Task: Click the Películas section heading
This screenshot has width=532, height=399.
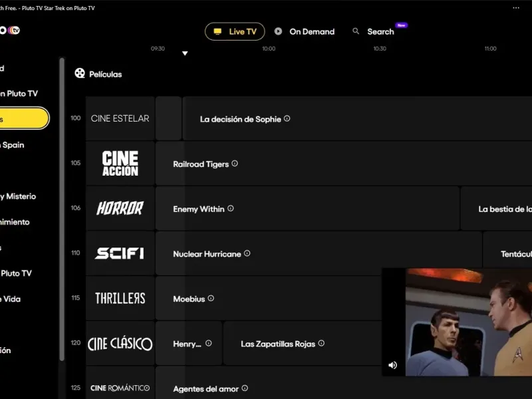Action: click(x=106, y=74)
